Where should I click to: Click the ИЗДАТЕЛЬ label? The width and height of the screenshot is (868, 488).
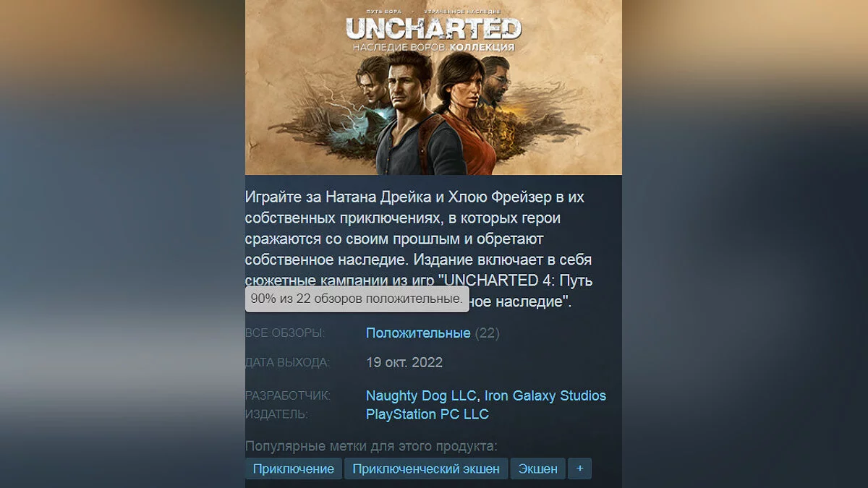click(x=276, y=414)
